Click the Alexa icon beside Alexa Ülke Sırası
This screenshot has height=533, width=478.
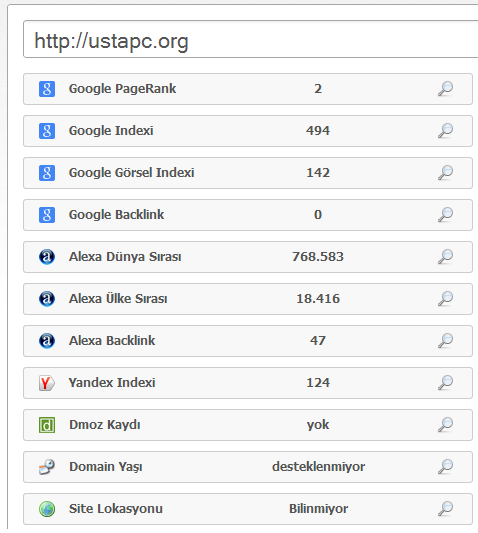(47, 299)
